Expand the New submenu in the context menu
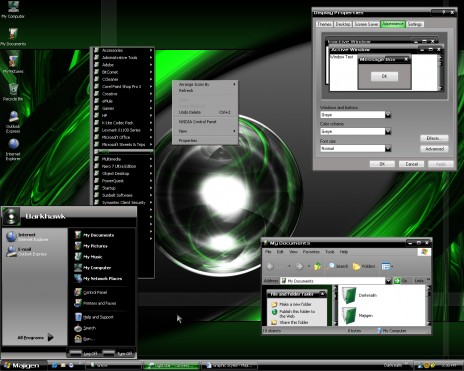 [205, 131]
